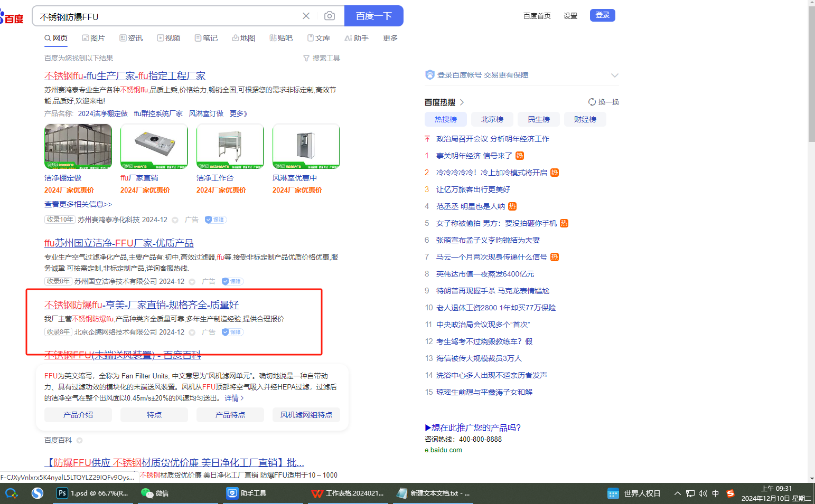
Task: Click the 登录 button
Action: (x=602, y=15)
